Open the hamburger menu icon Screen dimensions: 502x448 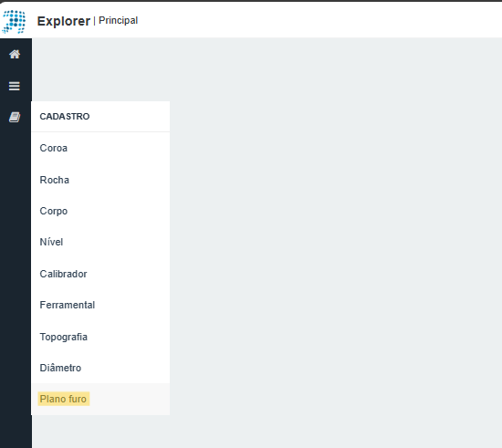tap(15, 86)
